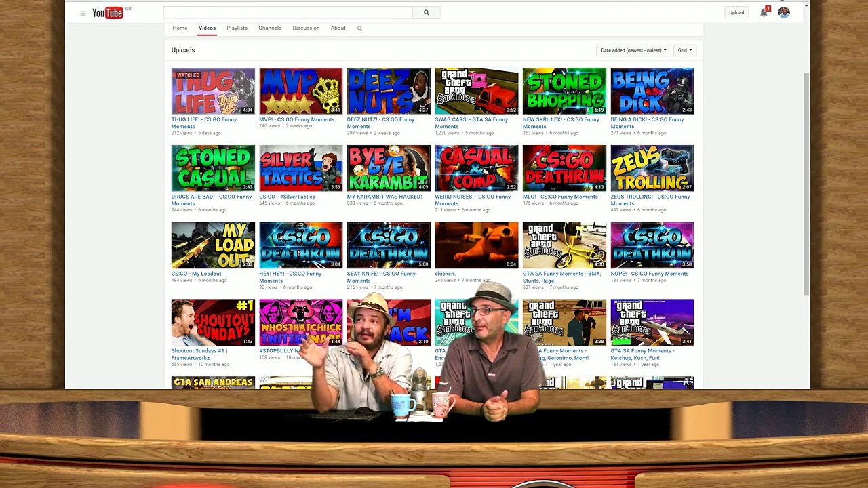Viewport: 868px width, 488px height.
Task: Focus the YouTube search input field
Action: (x=288, y=12)
